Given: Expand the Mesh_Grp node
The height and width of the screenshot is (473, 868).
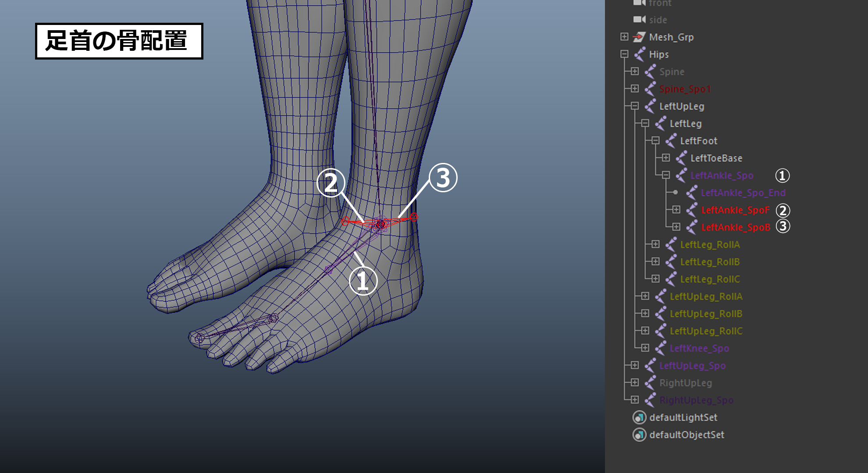Looking at the screenshot, I should click(624, 37).
